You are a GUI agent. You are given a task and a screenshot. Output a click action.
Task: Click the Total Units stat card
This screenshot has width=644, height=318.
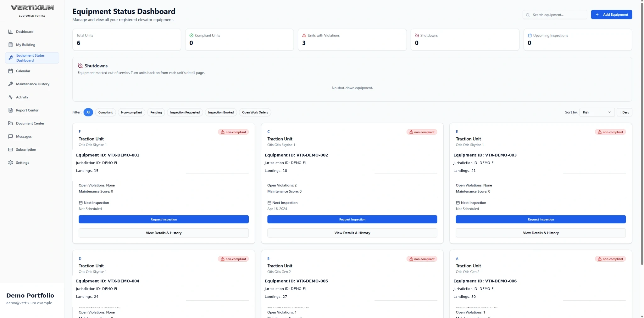coord(126,40)
